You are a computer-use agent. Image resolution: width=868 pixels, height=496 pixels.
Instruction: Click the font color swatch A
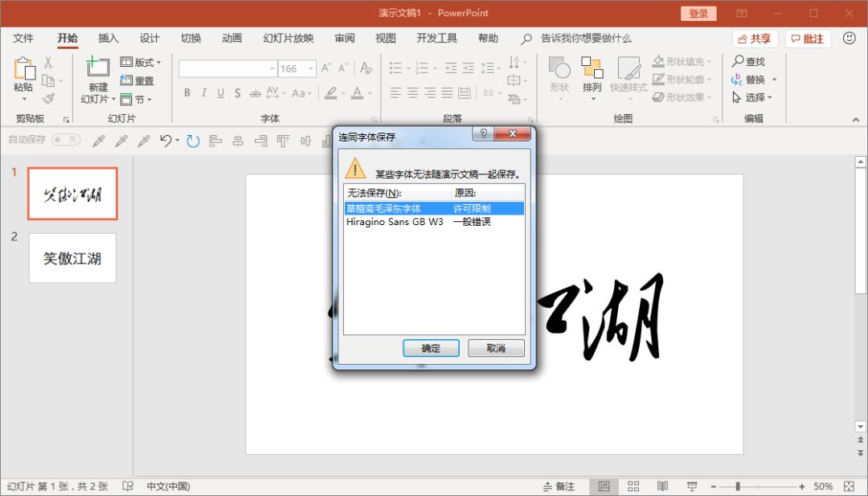[357, 93]
